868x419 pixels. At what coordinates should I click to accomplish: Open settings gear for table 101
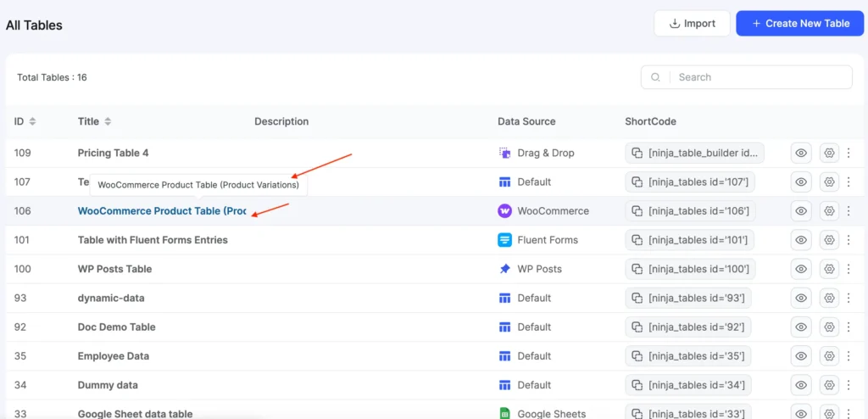point(829,240)
